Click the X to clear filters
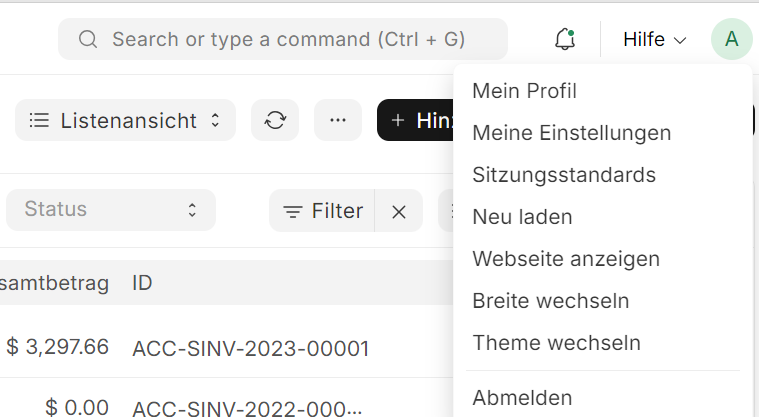 pos(399,211)
